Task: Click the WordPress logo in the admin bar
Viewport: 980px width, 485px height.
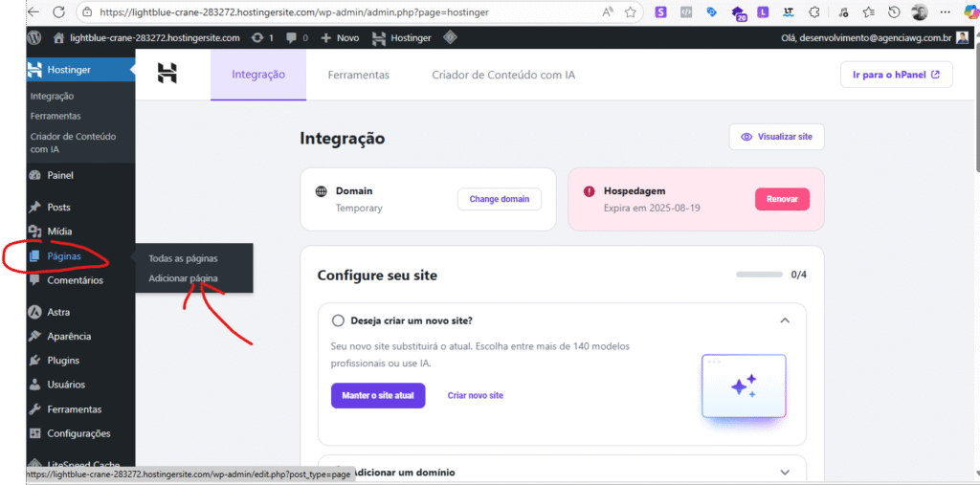Action: (x=33, y=37)
